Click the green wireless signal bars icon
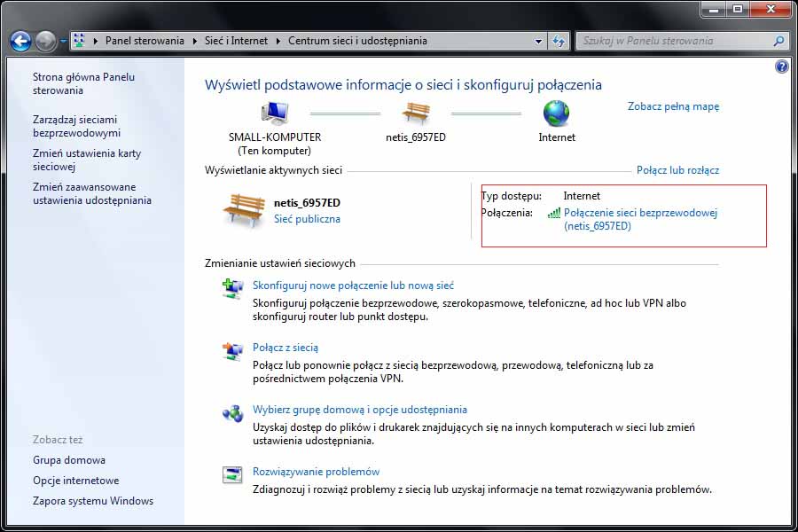This screenshot has width=798, height=532. click(x=553, y=213)
